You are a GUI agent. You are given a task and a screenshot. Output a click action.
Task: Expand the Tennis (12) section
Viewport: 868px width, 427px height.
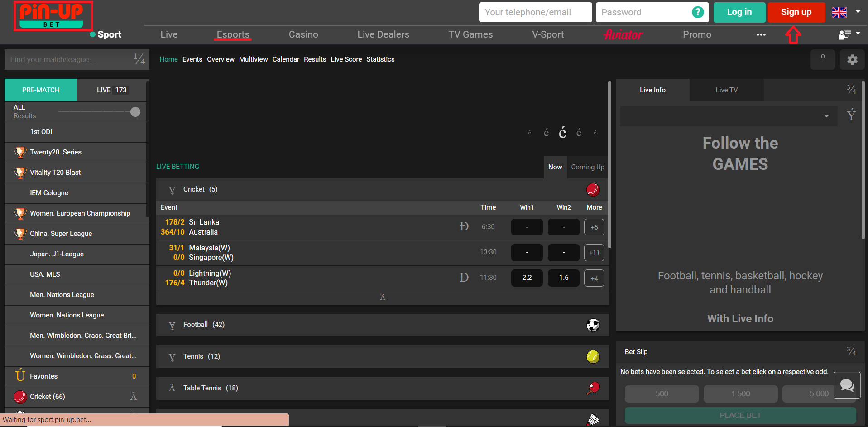click(172, 357)
